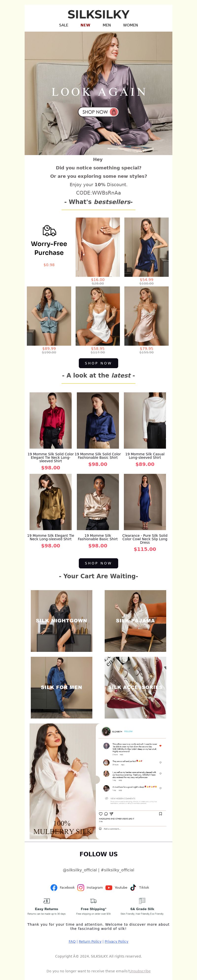Click the delivery truck Worry-Free Purchase icon
197x980 pixels.
(x=49, y=231)
